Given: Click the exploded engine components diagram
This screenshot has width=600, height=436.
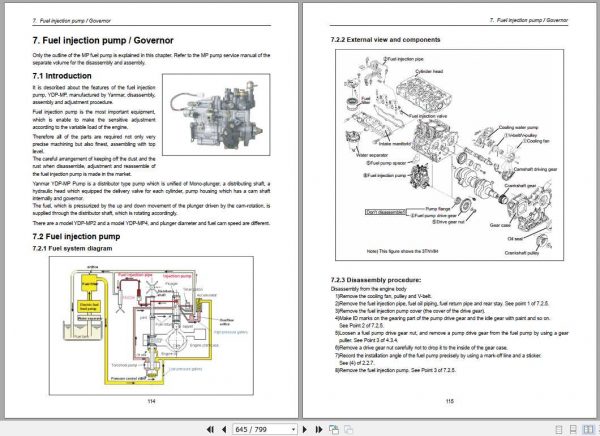Looking at the screenshot, I should [x=449, y=155].
